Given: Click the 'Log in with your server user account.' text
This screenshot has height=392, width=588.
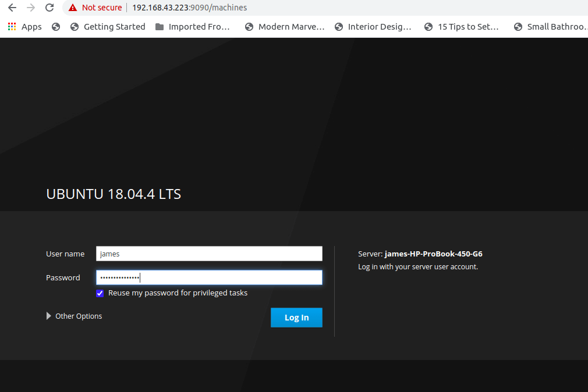Looking at the screenshot, I should tap(418, 267).
